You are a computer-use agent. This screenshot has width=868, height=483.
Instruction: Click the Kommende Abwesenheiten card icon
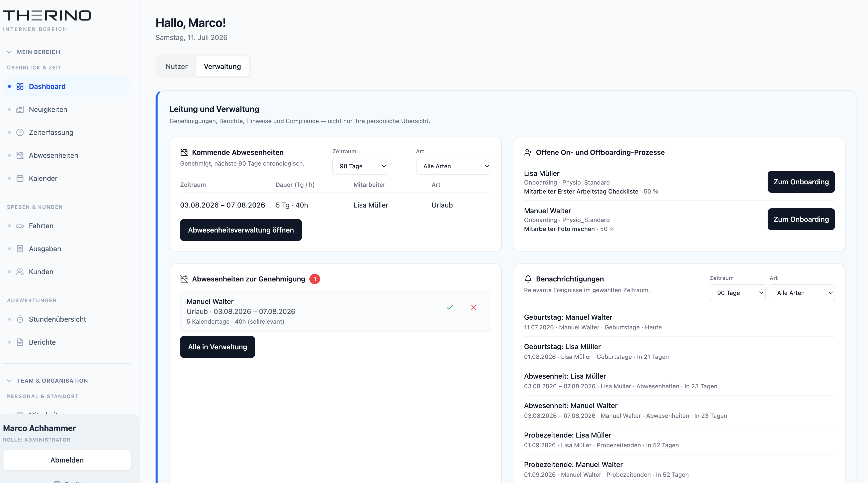[x=184, y=152]
